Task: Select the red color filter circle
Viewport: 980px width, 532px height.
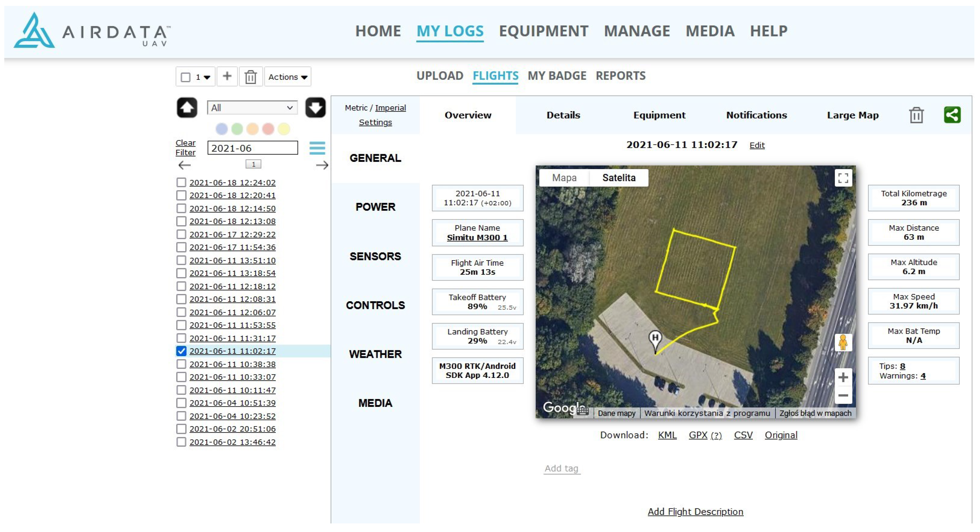Action: click(x=268, y=129)
